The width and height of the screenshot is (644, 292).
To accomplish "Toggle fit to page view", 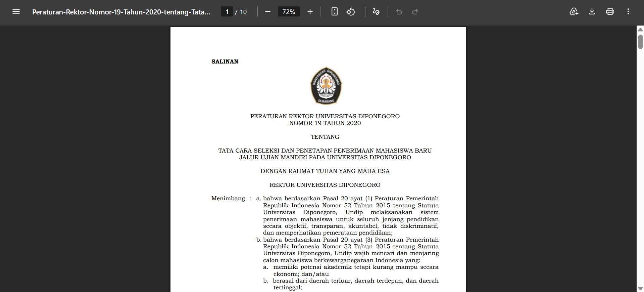I will (334, 12).
